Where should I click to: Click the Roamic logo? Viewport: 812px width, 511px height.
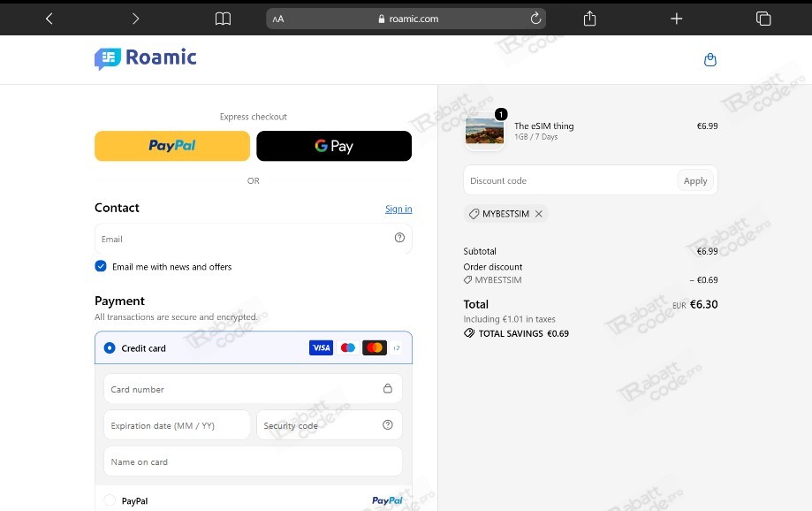[146, 58]
